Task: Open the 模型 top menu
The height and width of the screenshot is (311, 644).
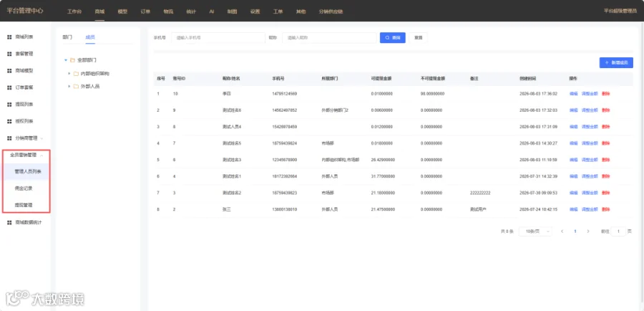Action: click(122, 11)
